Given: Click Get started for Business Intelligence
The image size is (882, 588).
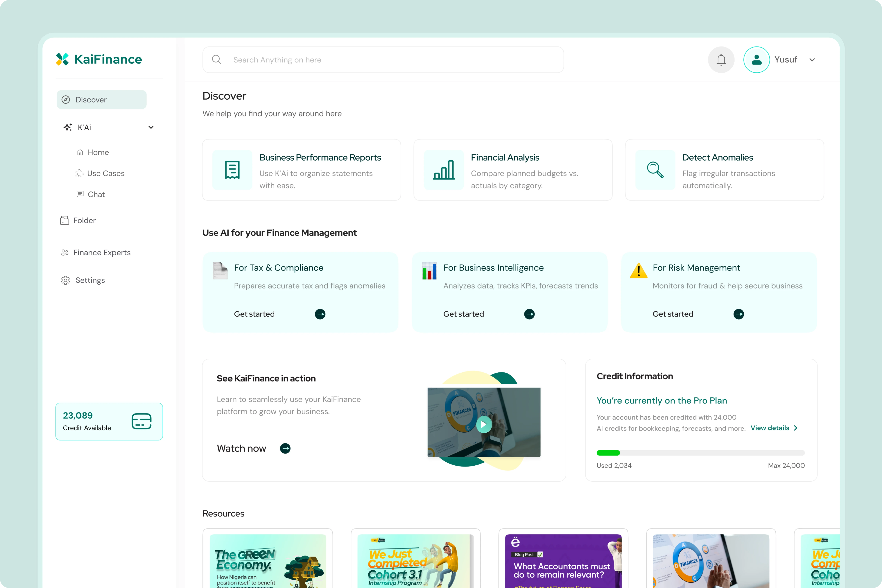Looking at the screenshot, I should pos(463,314).
